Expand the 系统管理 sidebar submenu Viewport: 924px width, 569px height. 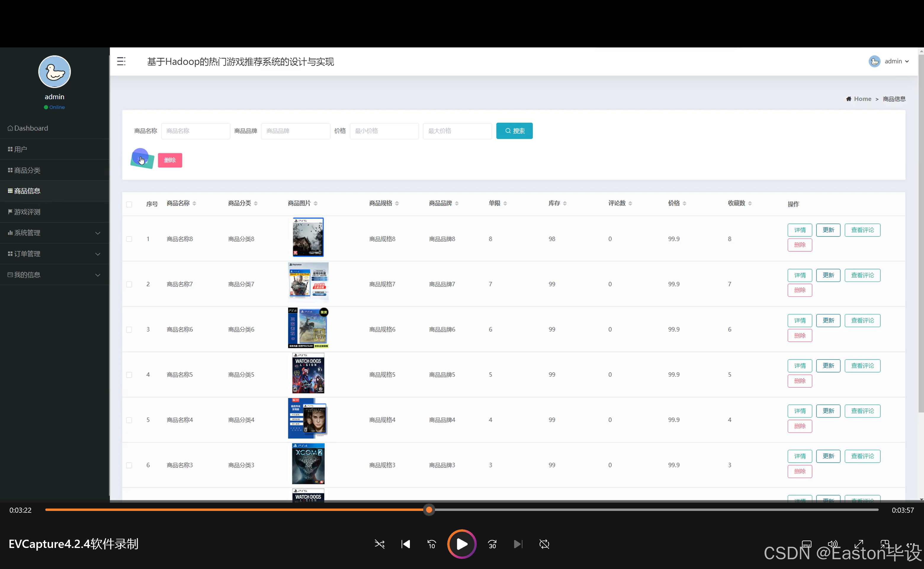(x=54, y=233)
